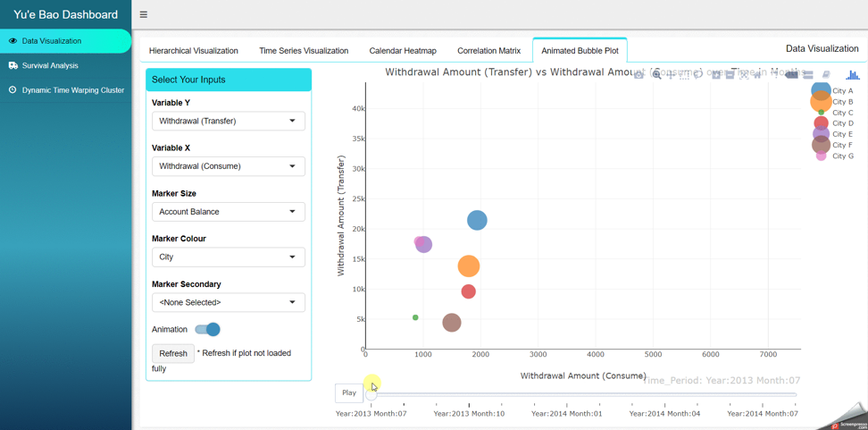
Task: Click the orange City B bubble in plot
Action: 469,266
